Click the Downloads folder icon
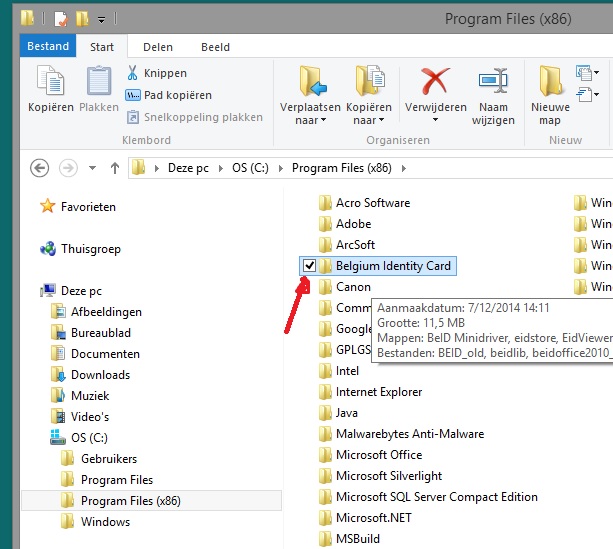 click(58, 375)
